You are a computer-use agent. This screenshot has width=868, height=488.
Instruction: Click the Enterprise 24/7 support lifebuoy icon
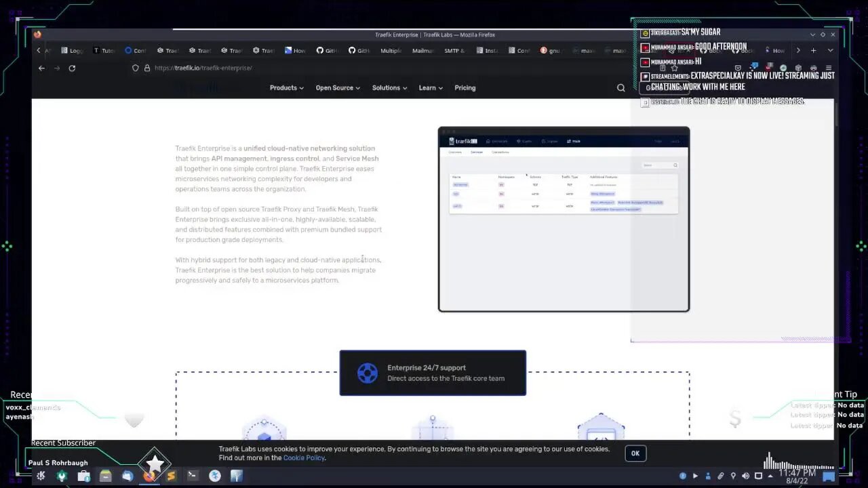[367, 373]
